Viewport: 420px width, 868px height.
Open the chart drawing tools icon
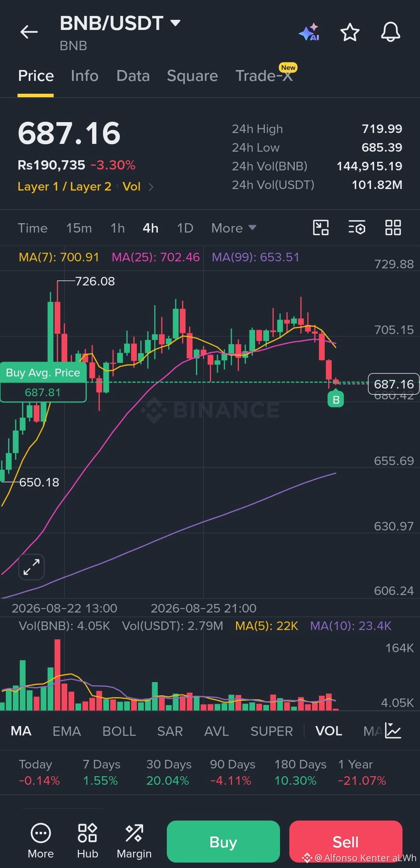click(x=321, y=227)
